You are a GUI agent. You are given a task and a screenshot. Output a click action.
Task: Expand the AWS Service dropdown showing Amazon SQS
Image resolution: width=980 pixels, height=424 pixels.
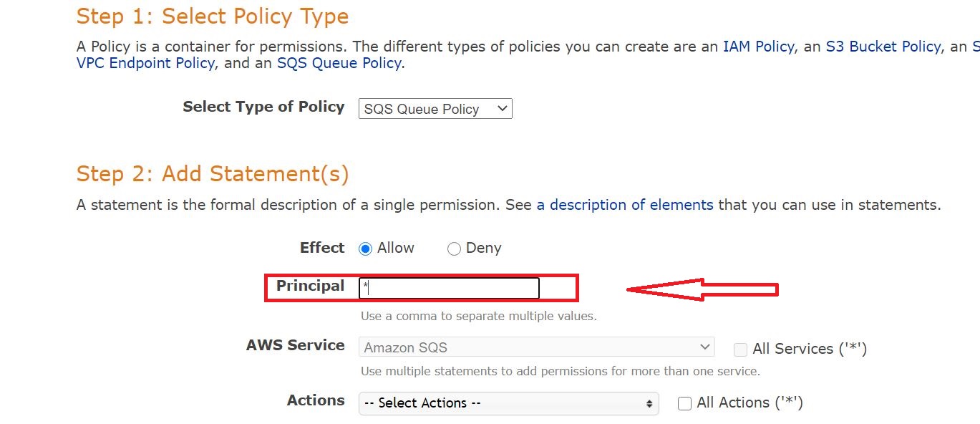pyautogui.click(x=536, y=347)
